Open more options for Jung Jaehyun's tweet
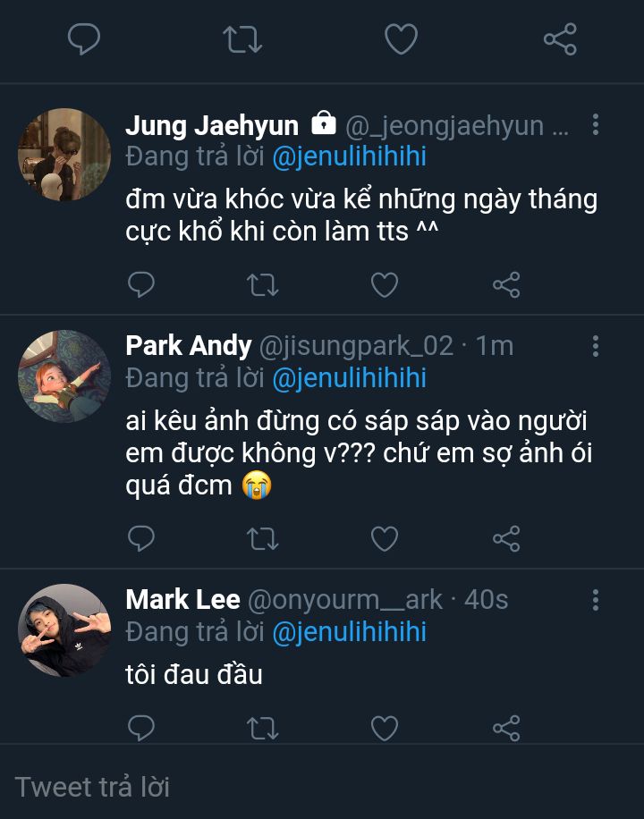Viewport: 644px width, 819px height. (596, 125)
